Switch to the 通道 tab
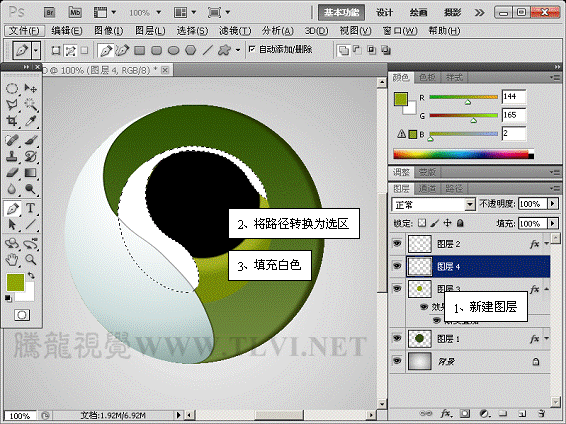Screen dimensions: 566x424 point(427,188)
